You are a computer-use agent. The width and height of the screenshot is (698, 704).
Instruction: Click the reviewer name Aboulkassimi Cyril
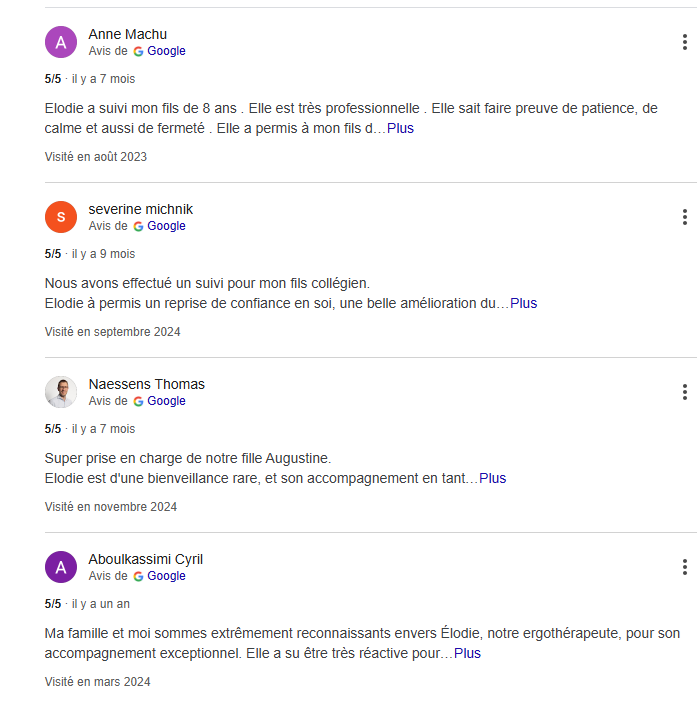[145, 559]
